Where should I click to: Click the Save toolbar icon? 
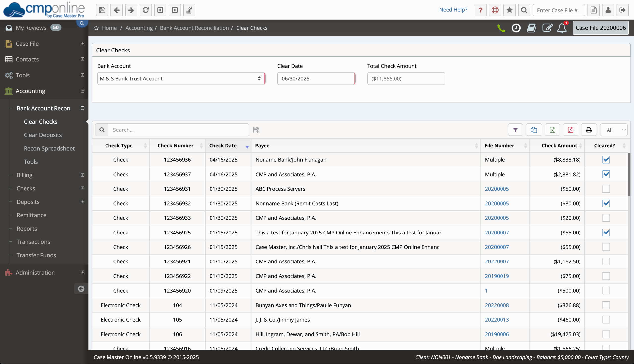pos(102,10)
